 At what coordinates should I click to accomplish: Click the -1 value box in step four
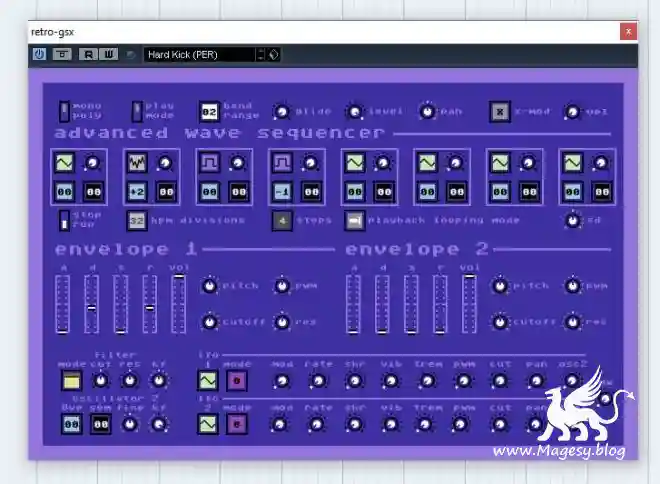tap(282, 192)
